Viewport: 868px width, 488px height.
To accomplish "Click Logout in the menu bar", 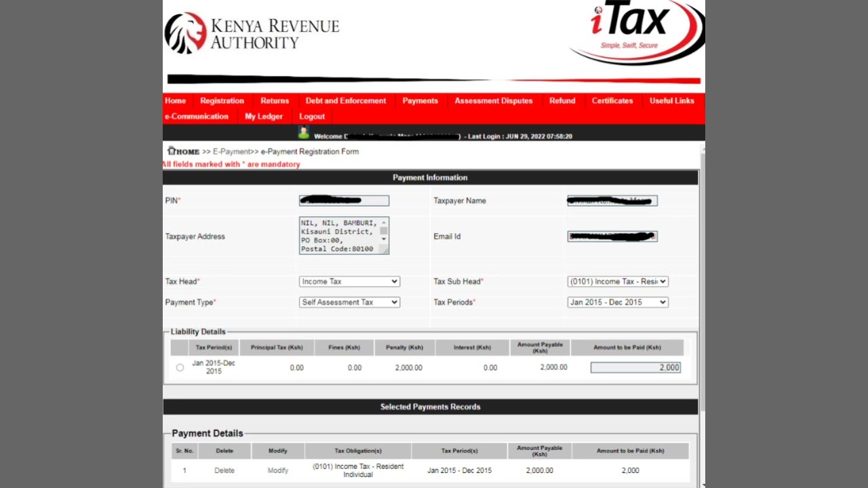I will [312, 116].
